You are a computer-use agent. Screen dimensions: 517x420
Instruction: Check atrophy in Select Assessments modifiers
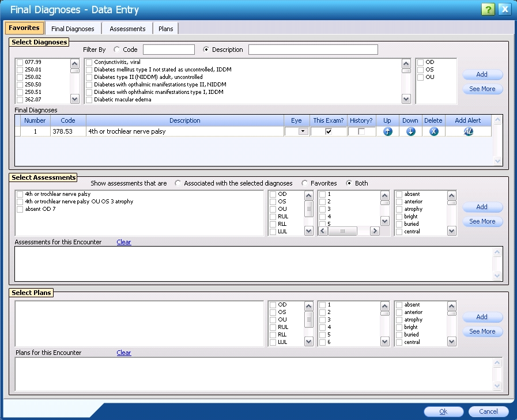click(x=399, y=209)
